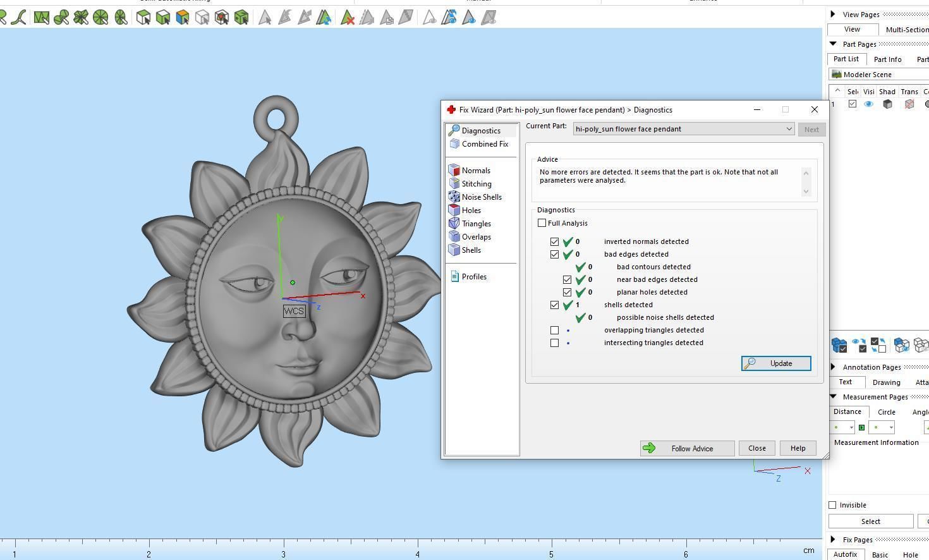Image resolution: width=929 pixels, height=560 pixels.
Task: Click the dashed triangle with blue arrows icon
Action: pos(449,18)
